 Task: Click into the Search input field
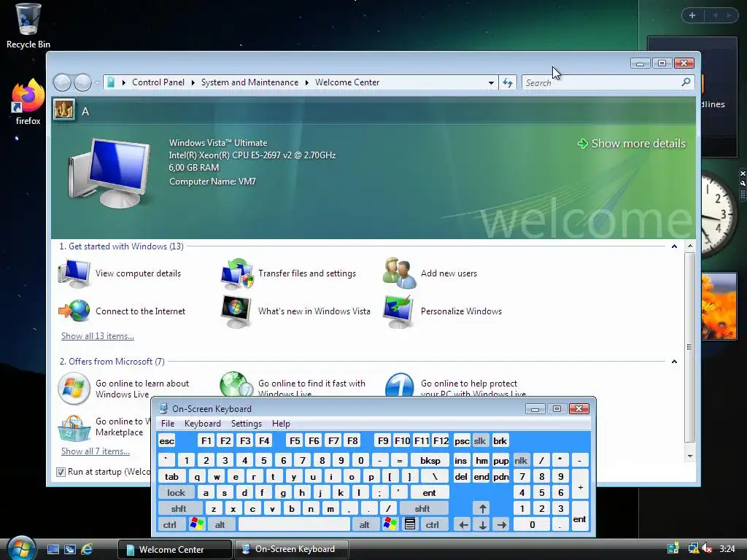click(x=603, y=83)
